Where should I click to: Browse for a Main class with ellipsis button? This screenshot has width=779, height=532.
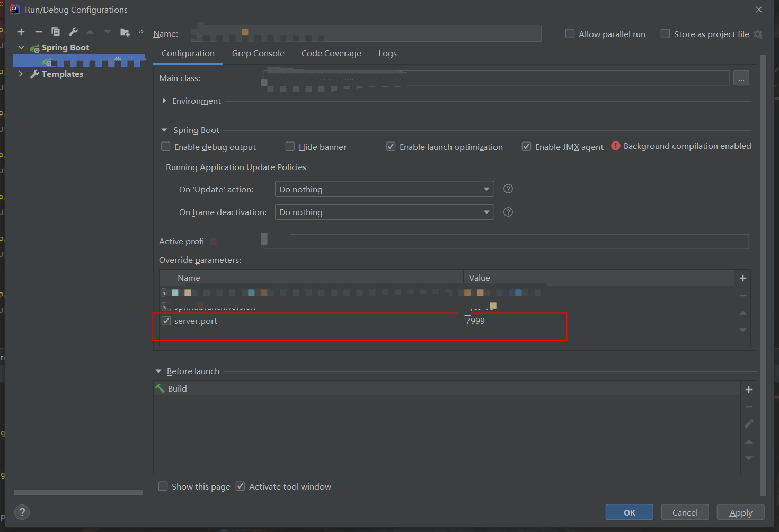tap(741, 77)
